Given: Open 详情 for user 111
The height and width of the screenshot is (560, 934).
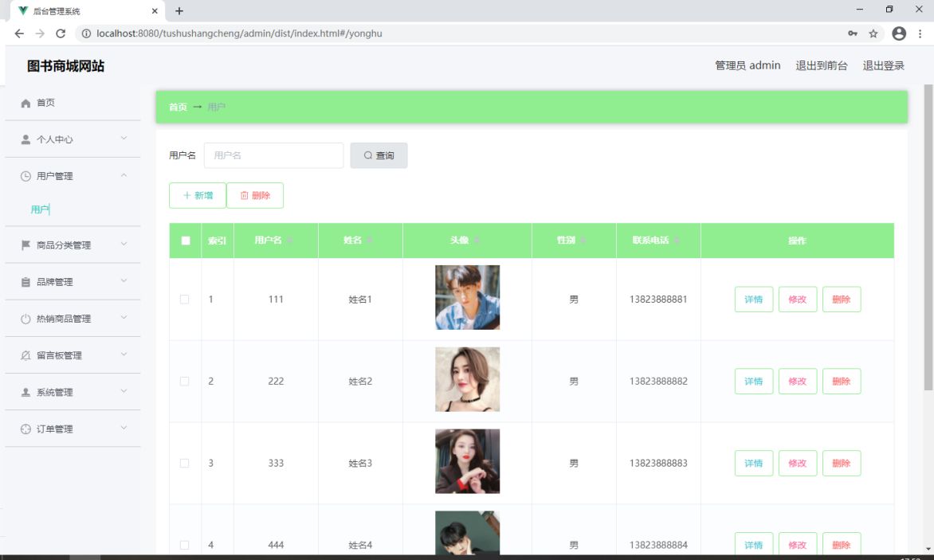Looking at the screenshot, I should (x=754, y=300).
